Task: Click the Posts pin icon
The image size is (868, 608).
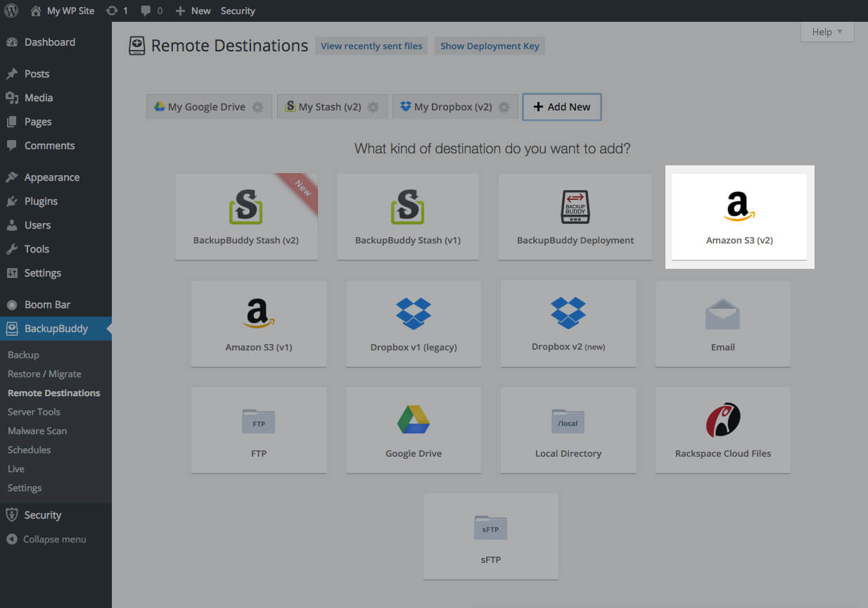Action: tap(12, 74)
